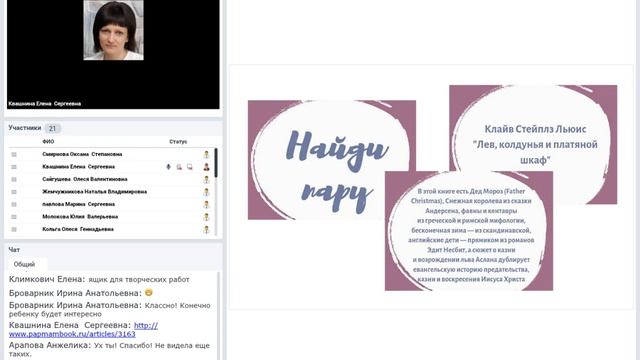Image resolution: width=640 pixels, height=360 pixels.
Task: Click presenter name caption under video
Action: pos(44,104)
